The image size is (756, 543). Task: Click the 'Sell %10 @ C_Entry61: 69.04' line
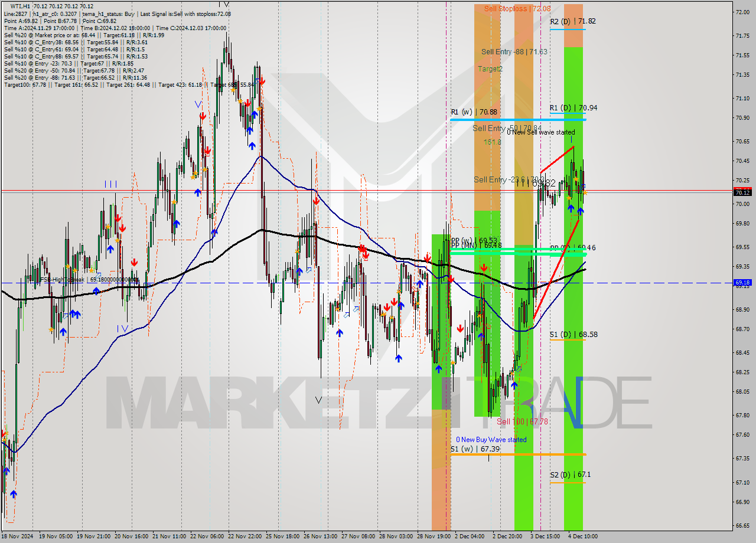[x=74, y=49]
